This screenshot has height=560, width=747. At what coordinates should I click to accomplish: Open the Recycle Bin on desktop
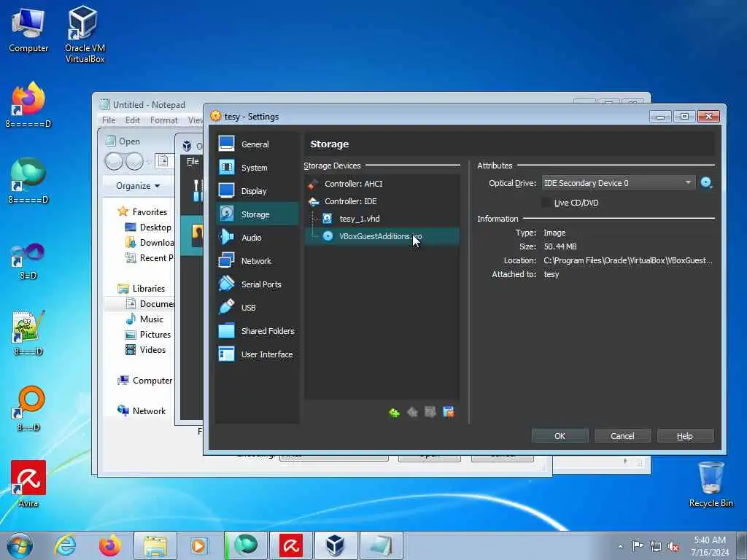point(711,483)
